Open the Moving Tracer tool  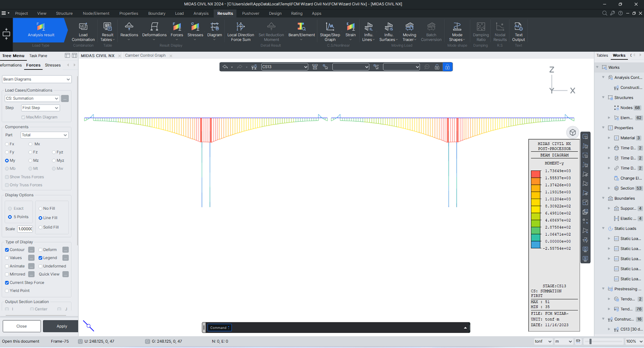409,31
